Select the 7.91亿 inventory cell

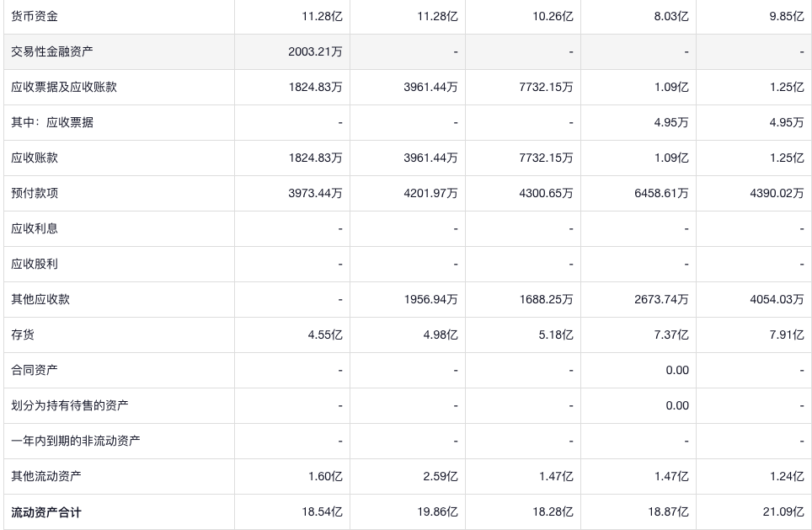pos(787,335)
